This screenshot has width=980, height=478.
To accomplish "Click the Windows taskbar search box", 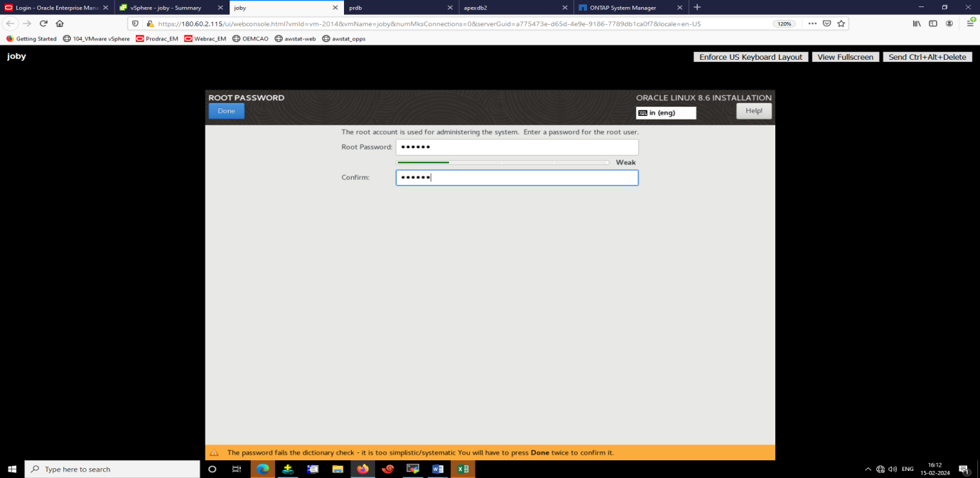I will 112,469.
